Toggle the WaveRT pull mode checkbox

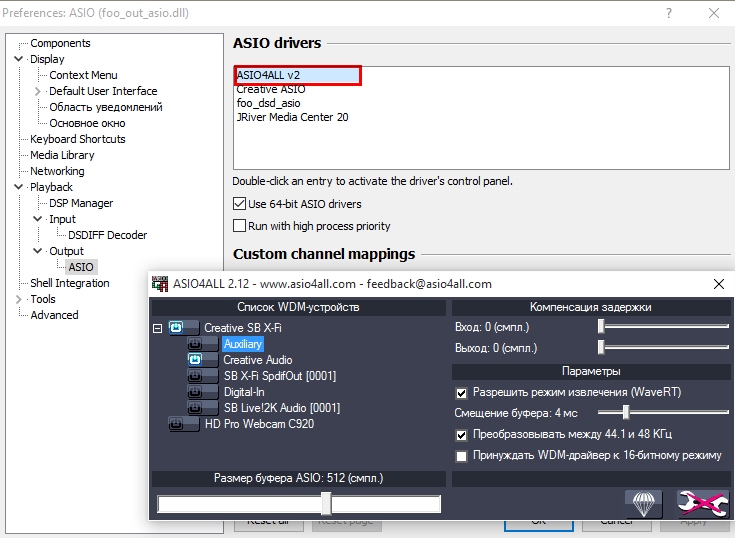[462, 393]
